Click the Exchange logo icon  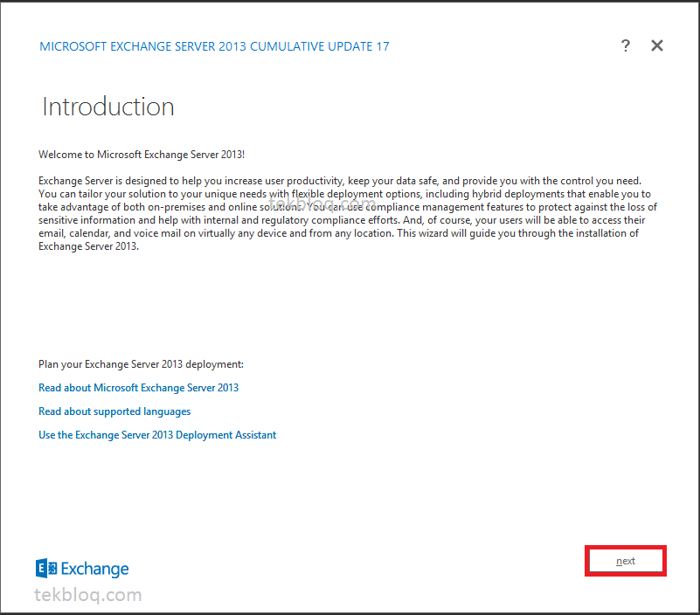46,568
